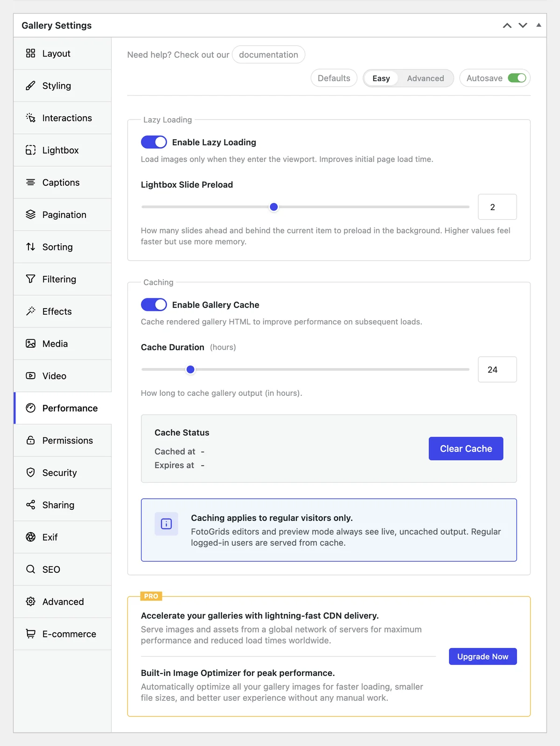Open the documentation link

[x=268, y=55]
